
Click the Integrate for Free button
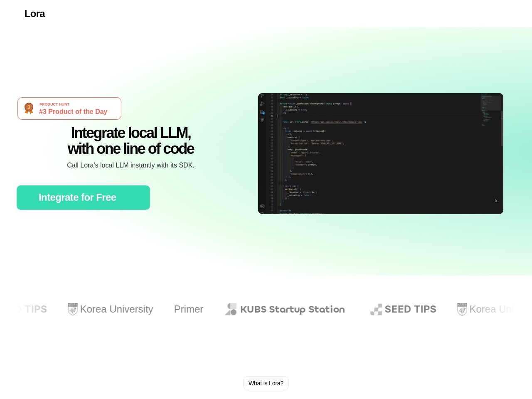point(83,197)
